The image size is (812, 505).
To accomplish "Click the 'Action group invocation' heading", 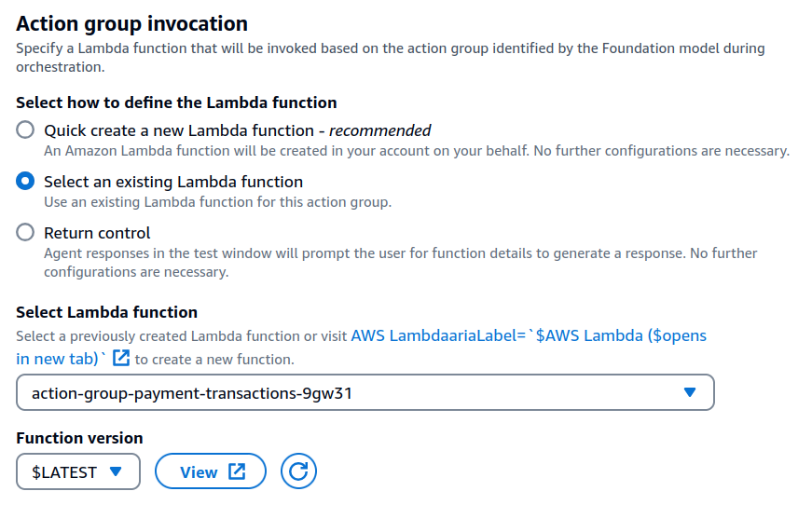I will [x=132, y=23].
